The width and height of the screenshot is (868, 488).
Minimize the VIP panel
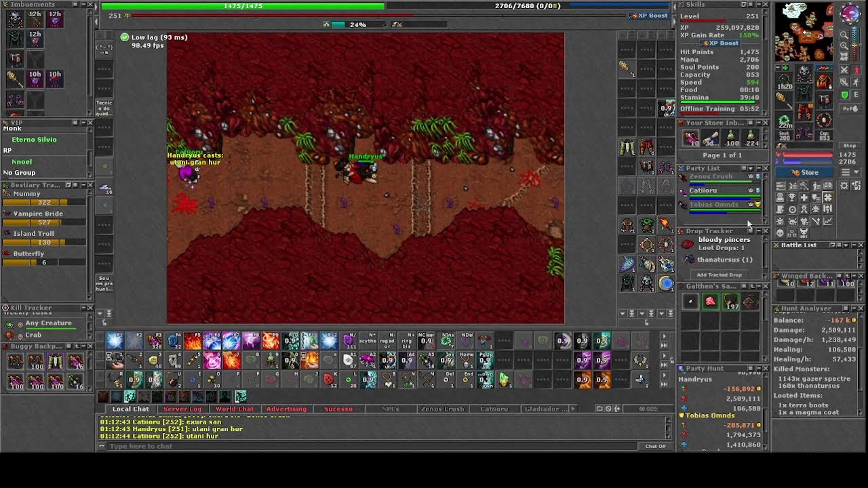coord(83,123)
